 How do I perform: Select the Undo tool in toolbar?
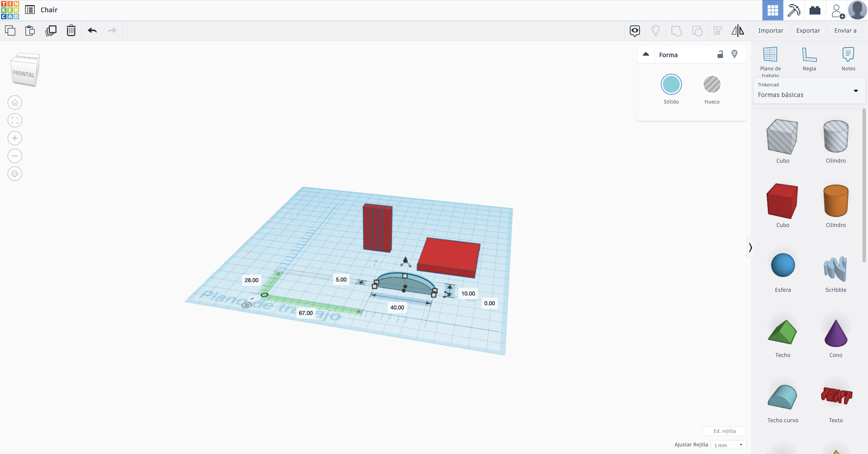[x=92, y=30]
